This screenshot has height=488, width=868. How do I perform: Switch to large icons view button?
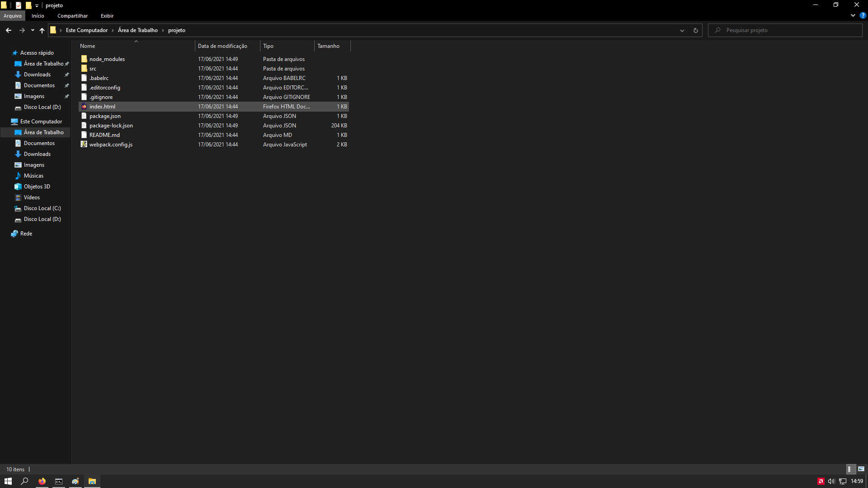coord(861,469)
